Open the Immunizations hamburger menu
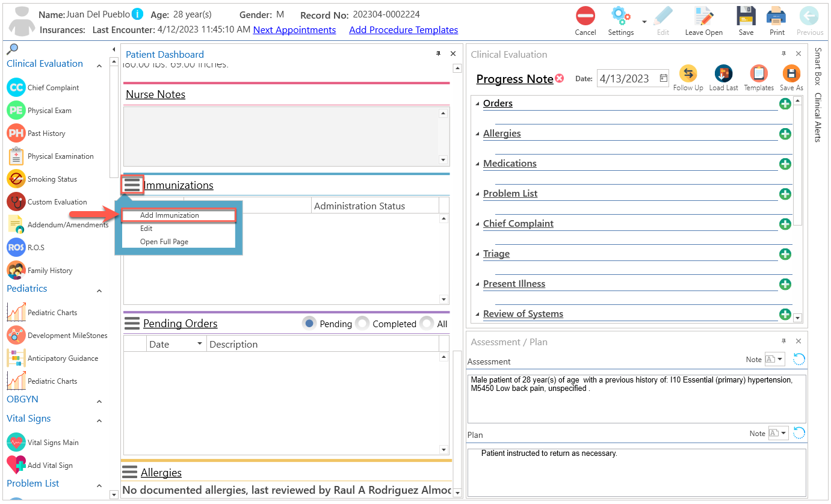The width and height of the screenshot is (831, 504). [132, 185]
